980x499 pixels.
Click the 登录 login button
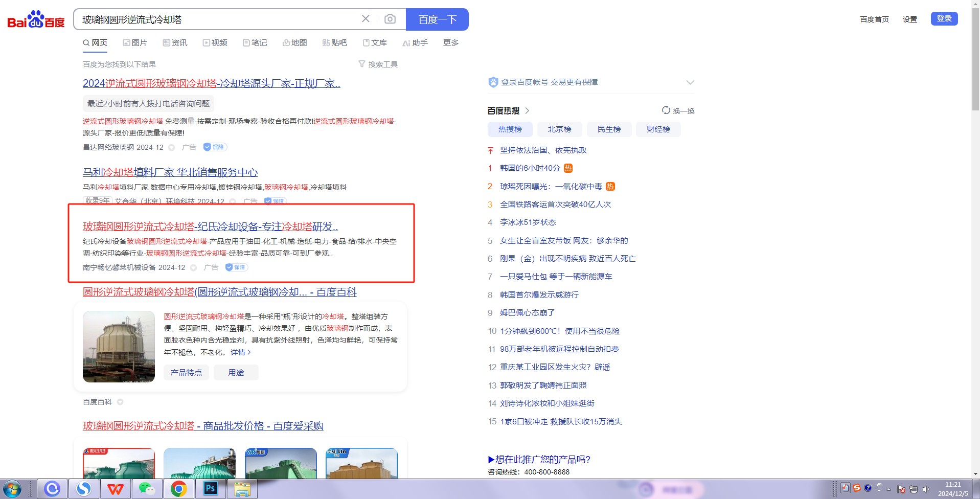[x=944, y=19]
